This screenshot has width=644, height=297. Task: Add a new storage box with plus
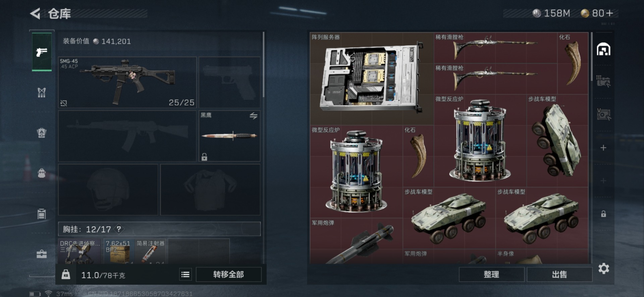point(603,148)
